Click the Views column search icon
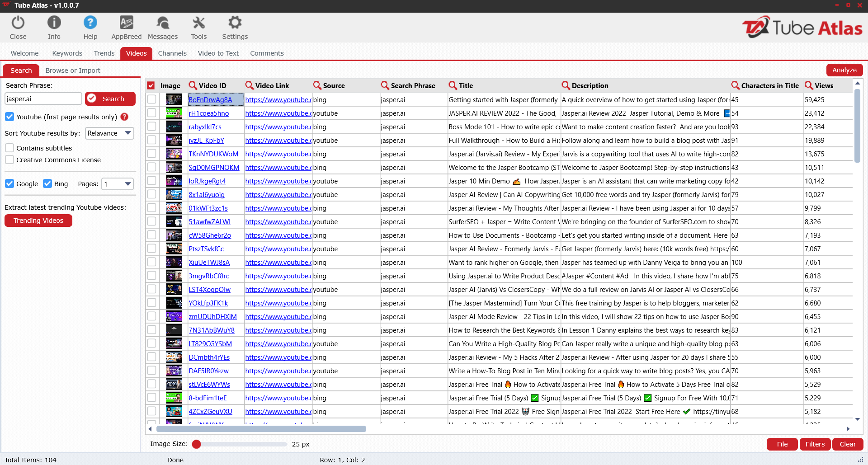 pos(809,85)
